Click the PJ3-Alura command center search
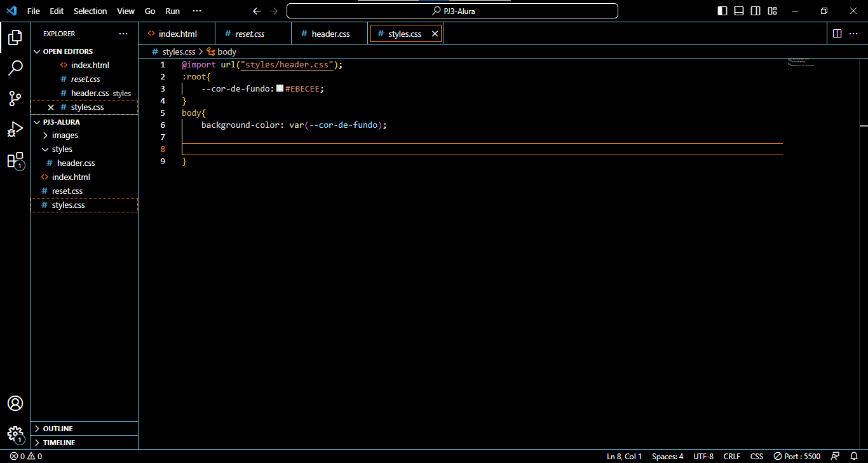Screen dimensions: 868x463 click(x=452, y=11)
